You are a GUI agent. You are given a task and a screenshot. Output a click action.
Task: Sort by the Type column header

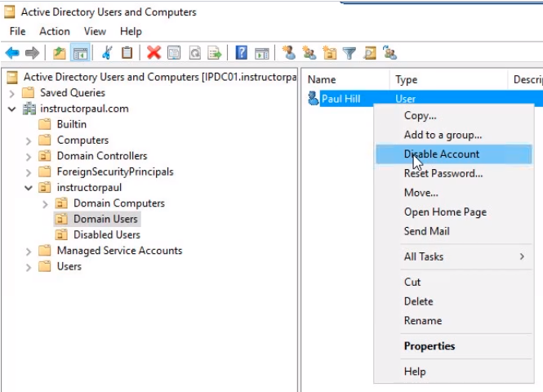tap(406, 79)
